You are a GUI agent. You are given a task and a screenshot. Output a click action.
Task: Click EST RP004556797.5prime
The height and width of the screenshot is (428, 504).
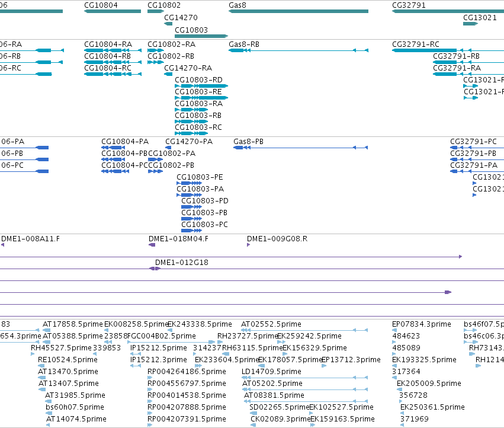pos(187,384)
